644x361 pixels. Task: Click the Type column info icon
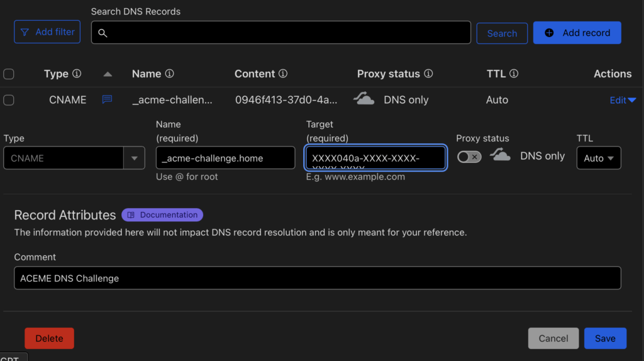point(77,74)
